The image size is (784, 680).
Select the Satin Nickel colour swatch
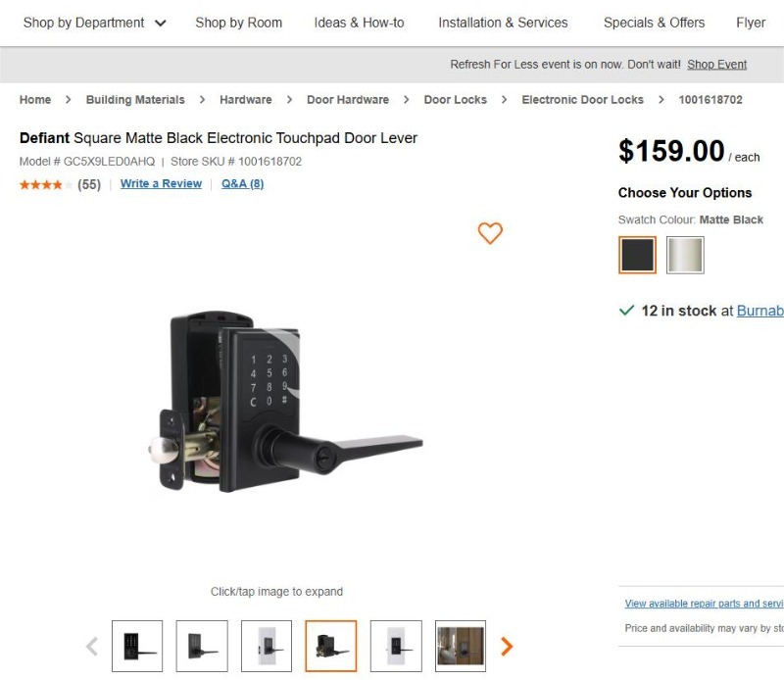point(685,256)
